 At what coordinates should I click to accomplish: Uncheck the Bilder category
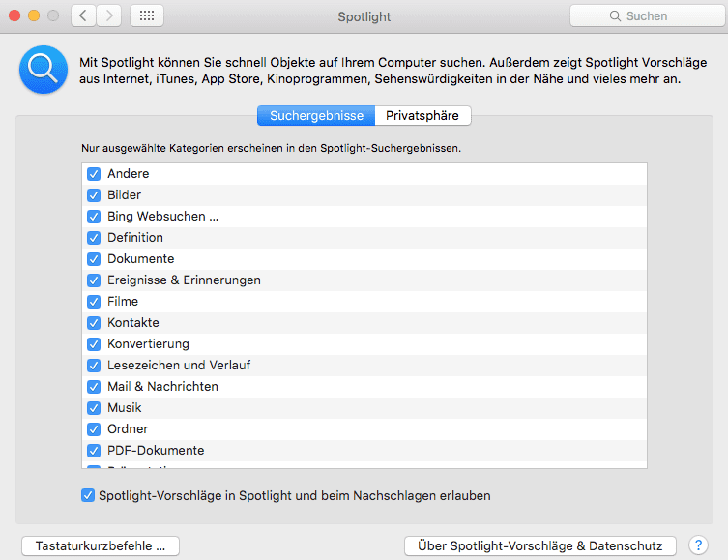(94, 195)
